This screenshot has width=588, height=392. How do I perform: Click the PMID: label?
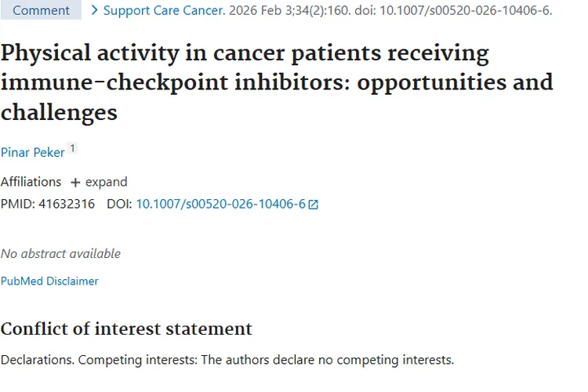click(18, 204)
